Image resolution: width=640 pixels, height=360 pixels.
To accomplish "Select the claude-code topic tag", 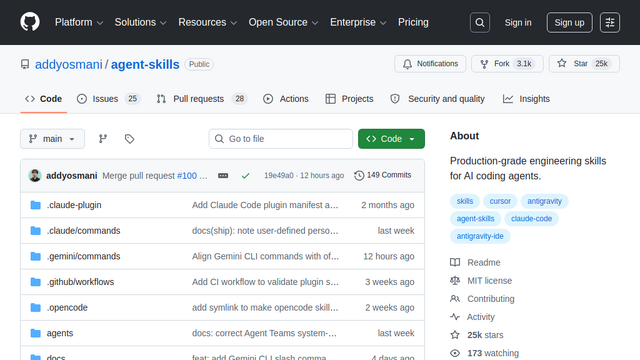I will pyautogui.click(x=531, y=219).
